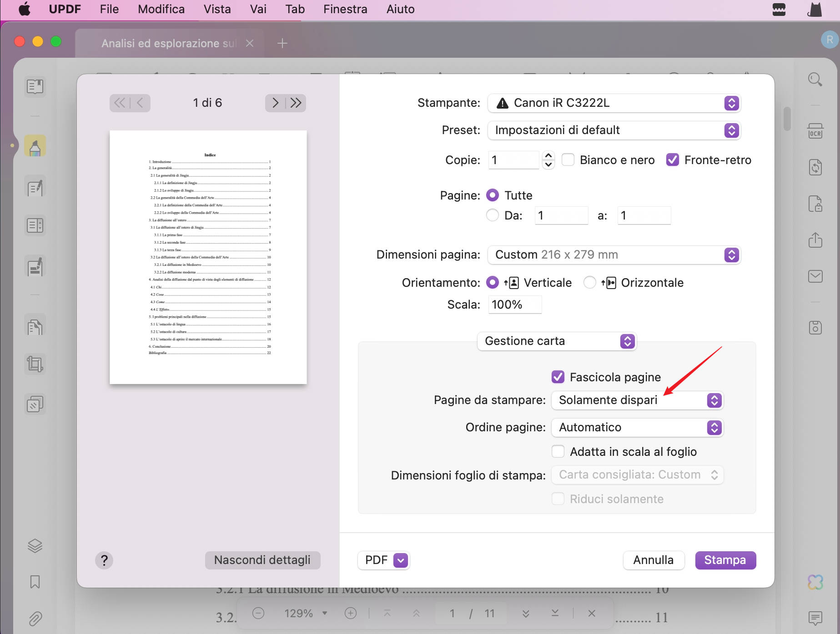
Task: Click Nascondi dettagli button
Action: (x=262, y=560)
